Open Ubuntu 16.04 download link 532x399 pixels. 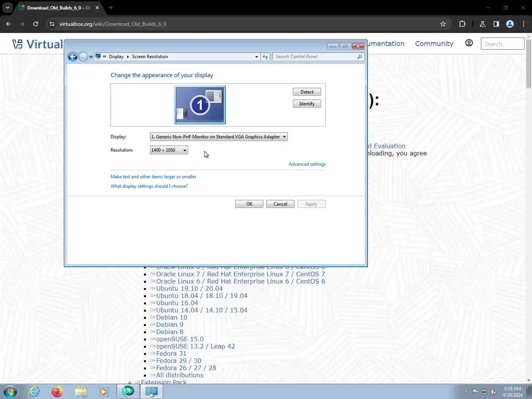[x=177, y=303]
